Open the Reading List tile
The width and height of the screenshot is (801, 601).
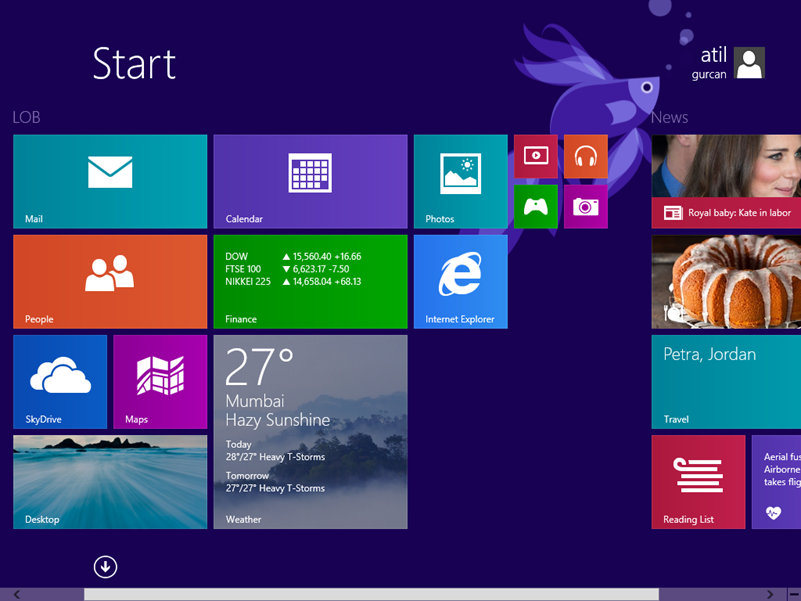pos(698,482)
